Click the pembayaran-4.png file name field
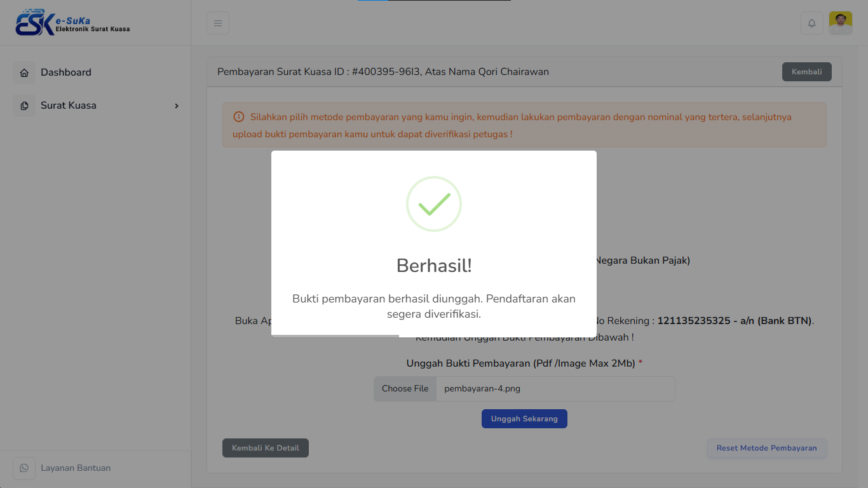 pyautogui.click(x=555, y=389)
